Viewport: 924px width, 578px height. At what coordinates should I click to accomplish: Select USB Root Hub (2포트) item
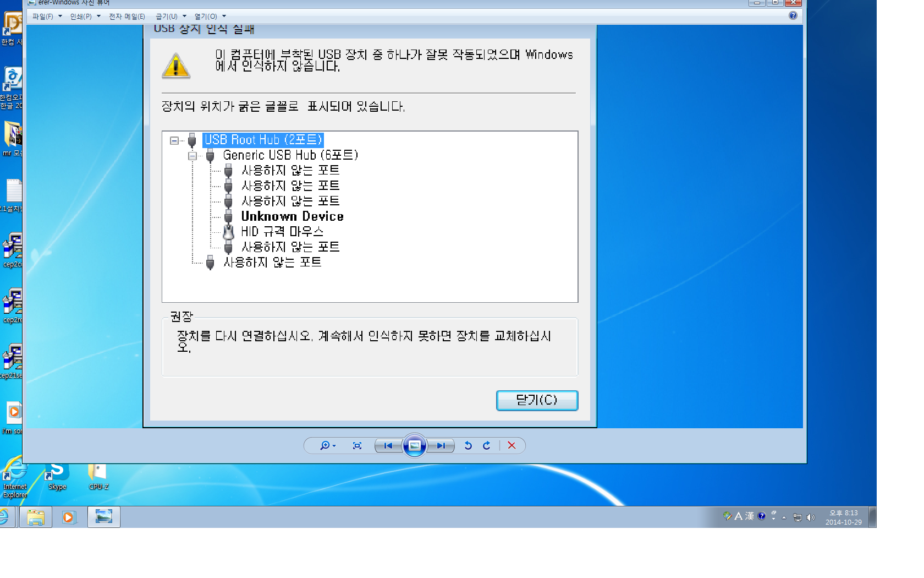pos(263,140)
